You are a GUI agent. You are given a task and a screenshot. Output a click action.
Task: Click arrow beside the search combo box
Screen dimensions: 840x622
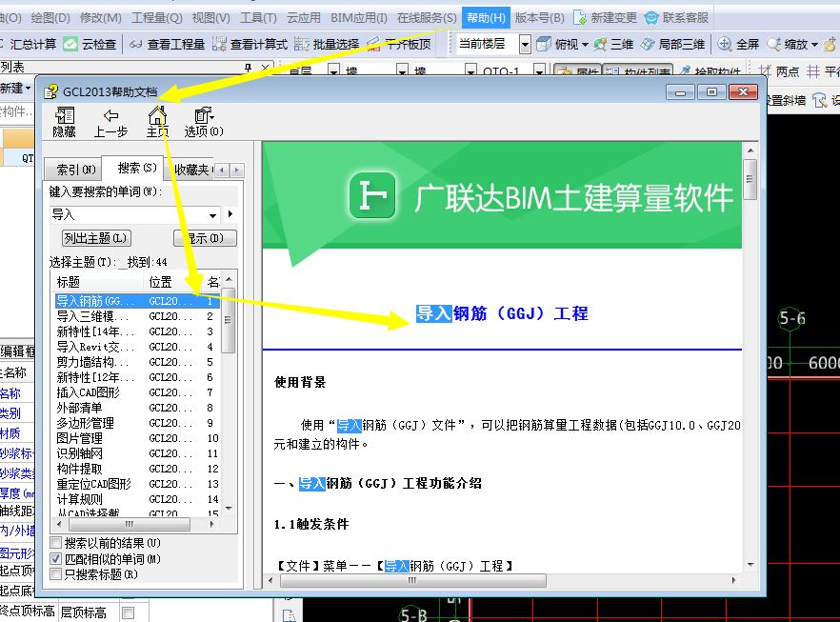230,214
